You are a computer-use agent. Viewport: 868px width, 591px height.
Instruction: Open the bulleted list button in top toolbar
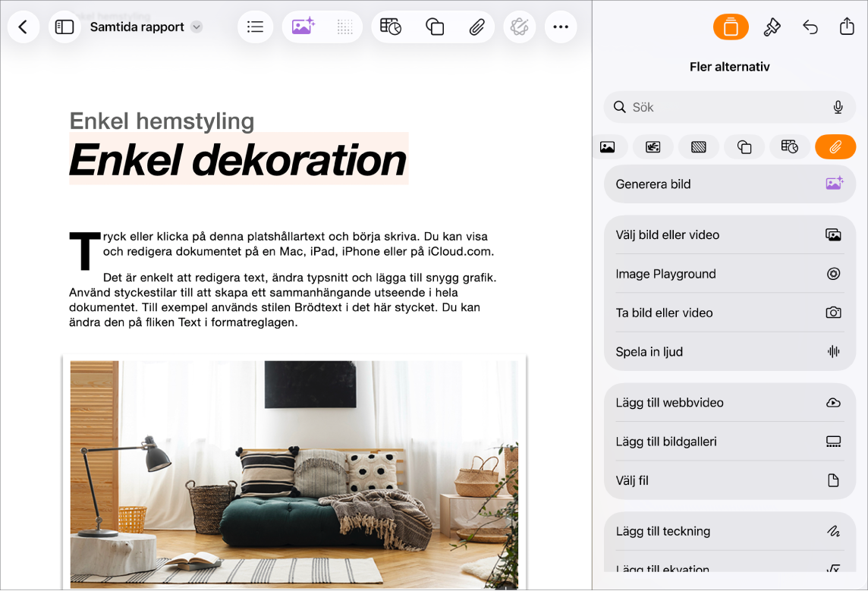click(x=255, y=27)
